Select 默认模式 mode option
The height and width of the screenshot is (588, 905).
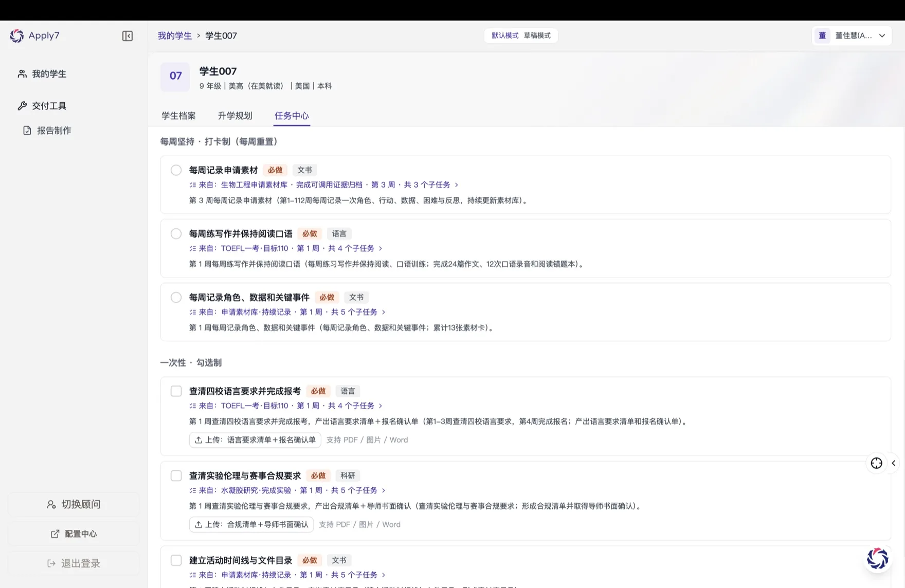pos(505,35)
